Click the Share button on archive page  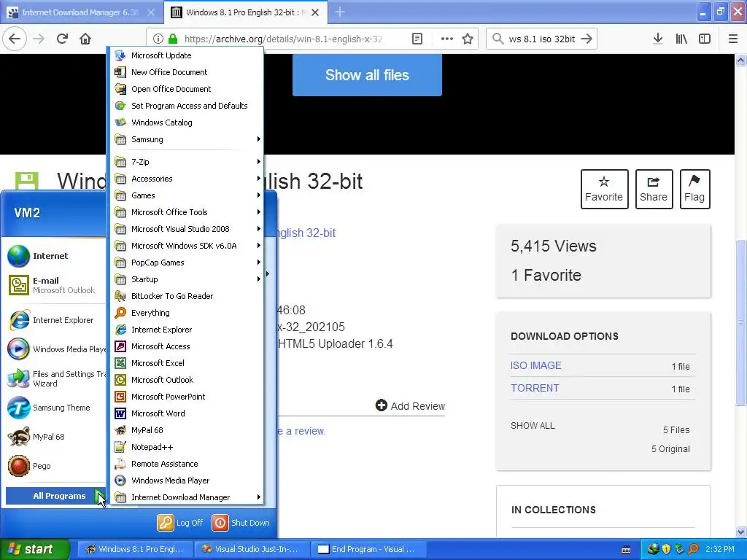[654, 189]
